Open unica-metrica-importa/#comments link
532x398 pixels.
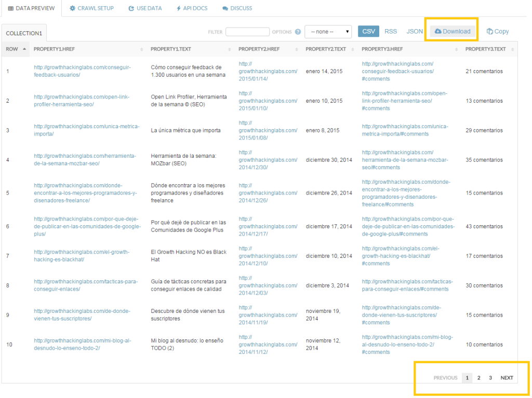click(x=405, y=130)
